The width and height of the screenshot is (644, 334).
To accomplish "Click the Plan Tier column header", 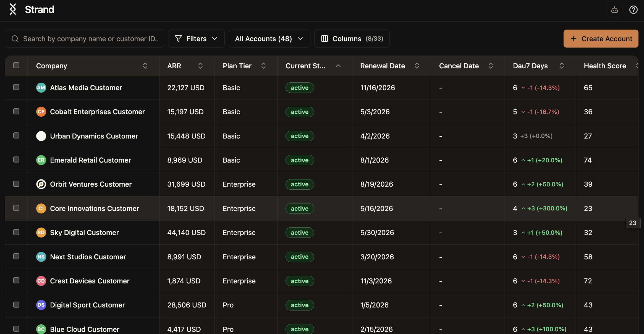I will pos(237,66).
